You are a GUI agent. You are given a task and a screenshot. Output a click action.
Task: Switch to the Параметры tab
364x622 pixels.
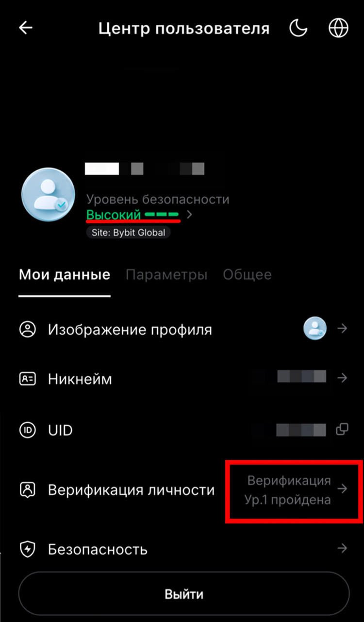point(166,275)
